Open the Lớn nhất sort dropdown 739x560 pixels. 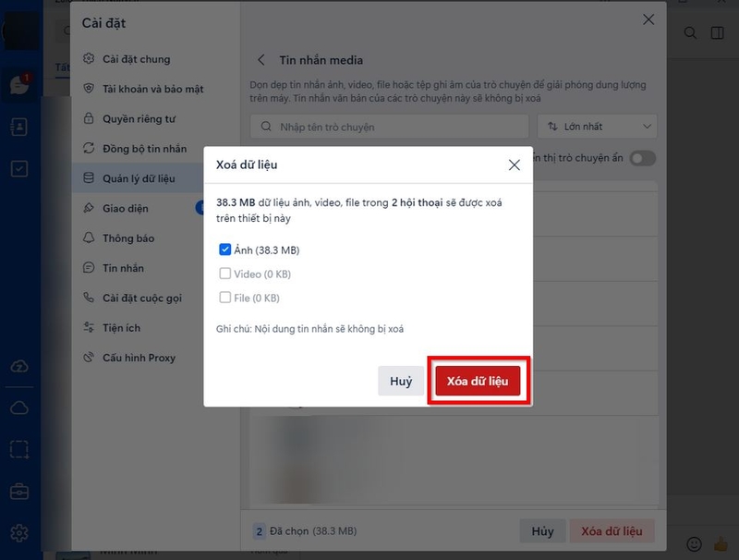point(597,127)
